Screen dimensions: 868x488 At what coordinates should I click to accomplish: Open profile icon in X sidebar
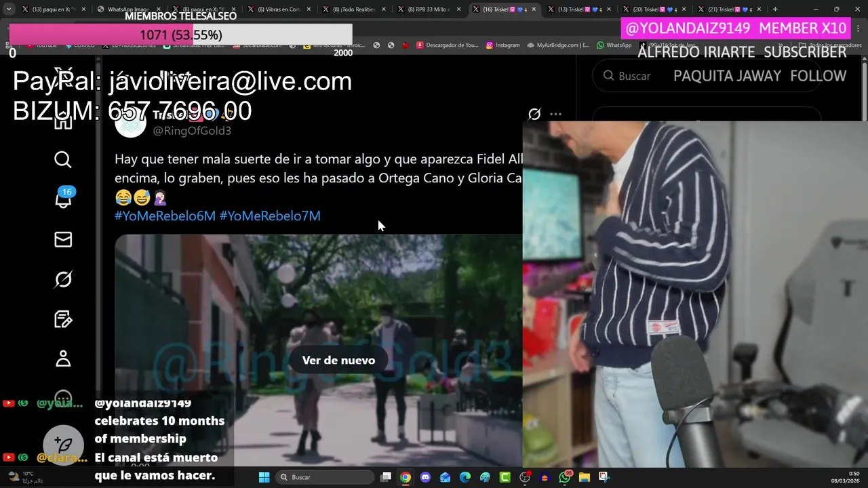pos(63,358)
